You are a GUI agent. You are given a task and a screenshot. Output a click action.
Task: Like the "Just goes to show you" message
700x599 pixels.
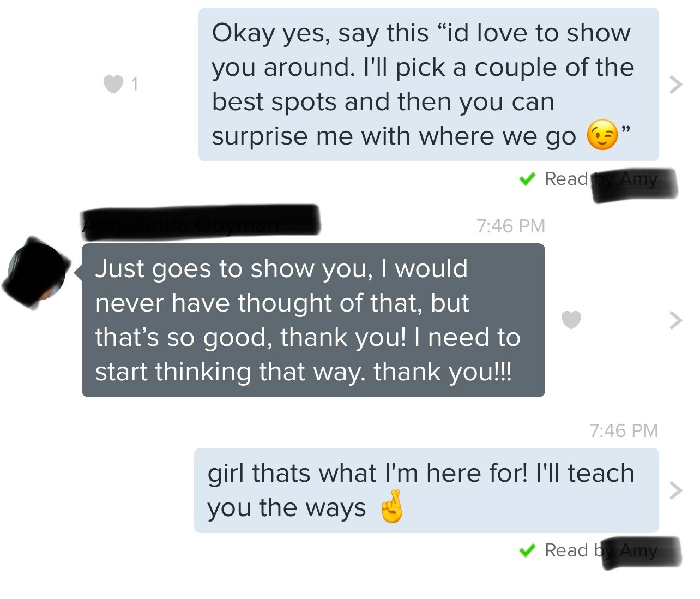pos(571,320)
